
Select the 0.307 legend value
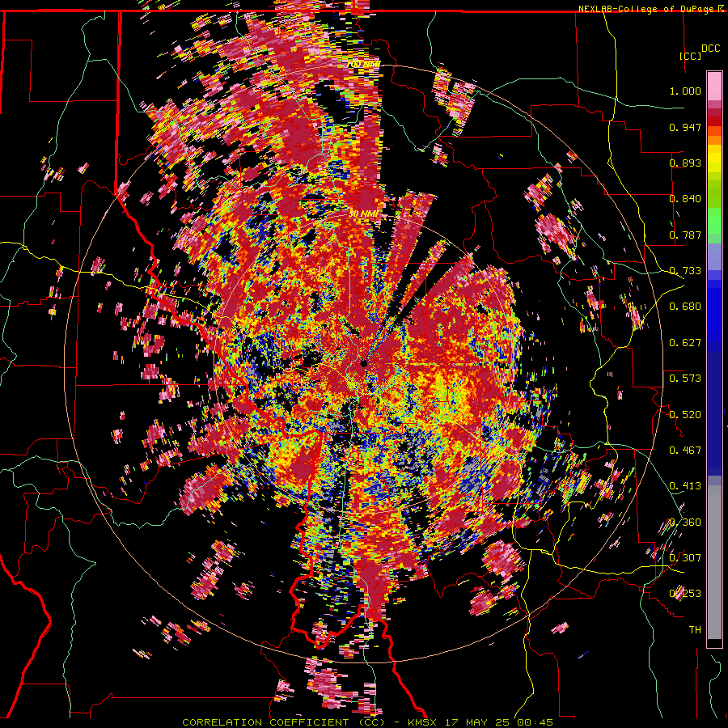685,558
